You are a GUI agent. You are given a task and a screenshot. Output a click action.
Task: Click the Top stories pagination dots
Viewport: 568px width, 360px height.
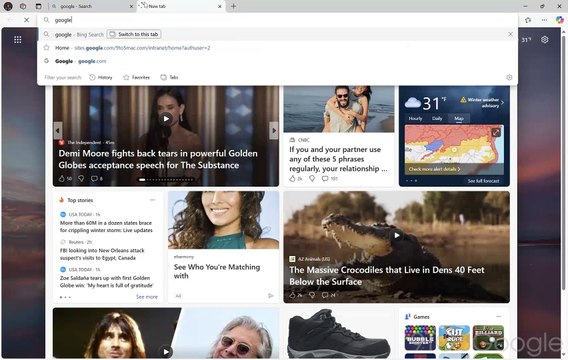(x=65, y=297)
